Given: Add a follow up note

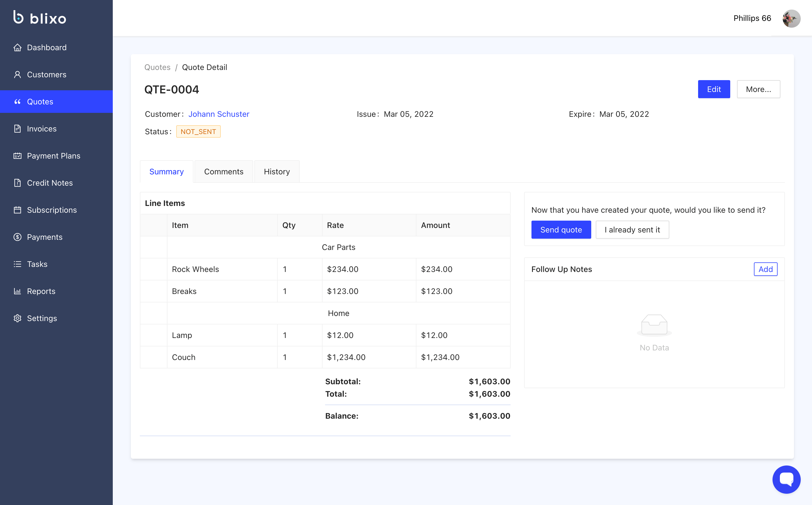Looking at the screenshot, I should pos(765,269).
